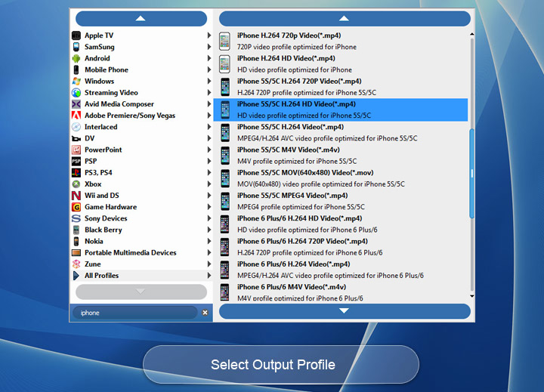Click the iPhone 6 Plus/6 H.264 HD thumbnail
544x392 pixels.
tap(225, 224)
